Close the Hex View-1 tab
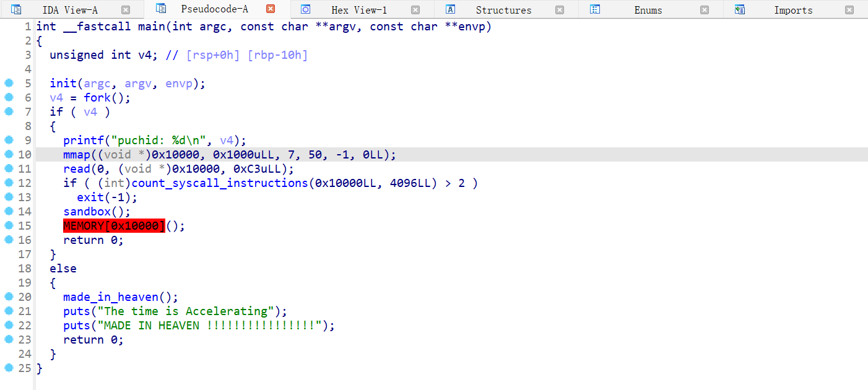The image size is (868, 390). pyautogui.click(x=415, y=10)
